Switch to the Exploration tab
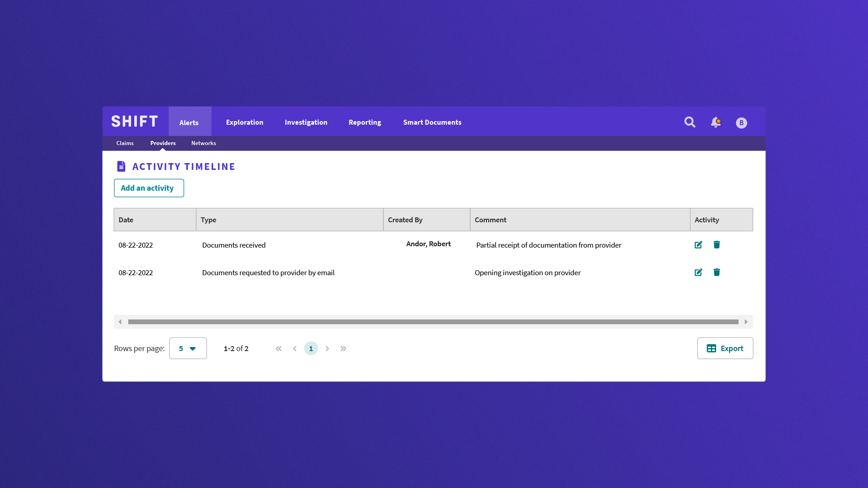 click(x=245, y=122)
